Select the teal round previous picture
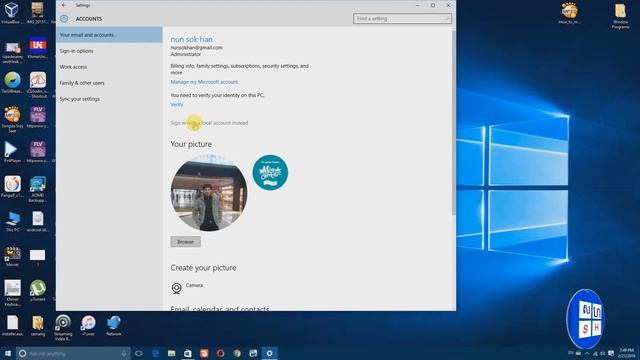Screen dimensions: 640x360 coord(270,172)
